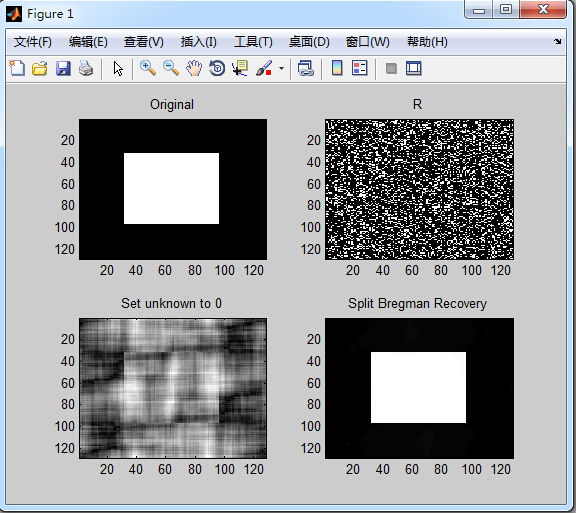This screenshot has width=576, height=513.
Task: Activate the Edit Plot arrow tool
Action: point(118,69)
